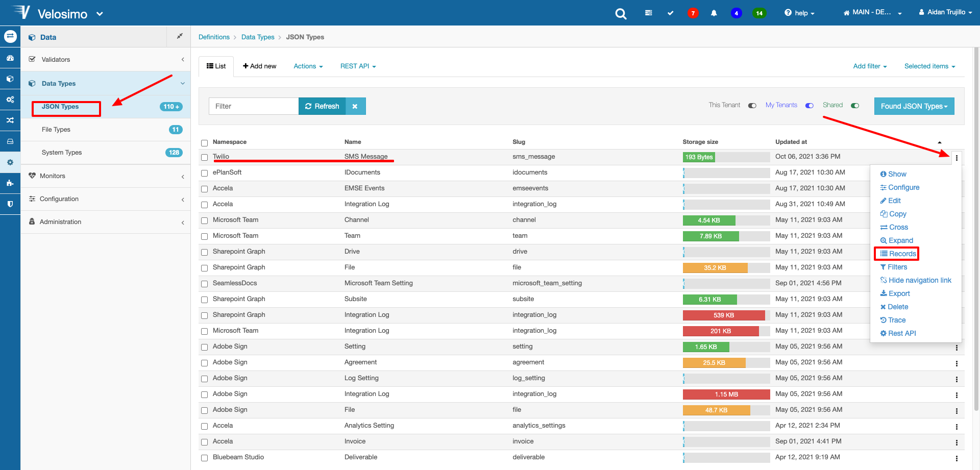
Task: Open Aidan Trujillo user menu
Action: tap(945, 12)
